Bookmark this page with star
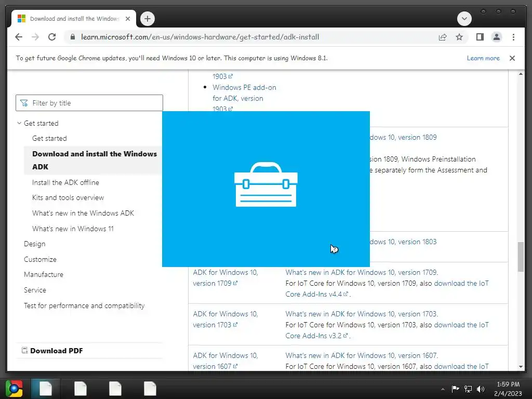Image resolution: width=532 pixels, height=399 pixels. [459, 37]
